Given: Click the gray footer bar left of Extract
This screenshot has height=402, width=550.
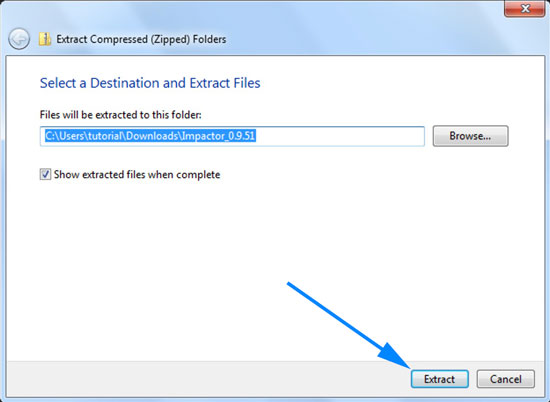Looking at the screenshot, I should coord(207,379).
